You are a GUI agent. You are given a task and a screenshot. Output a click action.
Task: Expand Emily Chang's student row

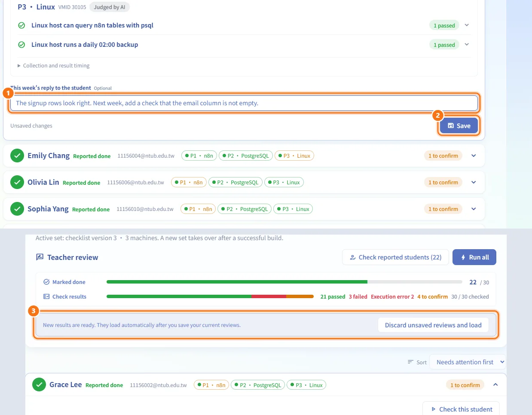[x=474, y=156]
